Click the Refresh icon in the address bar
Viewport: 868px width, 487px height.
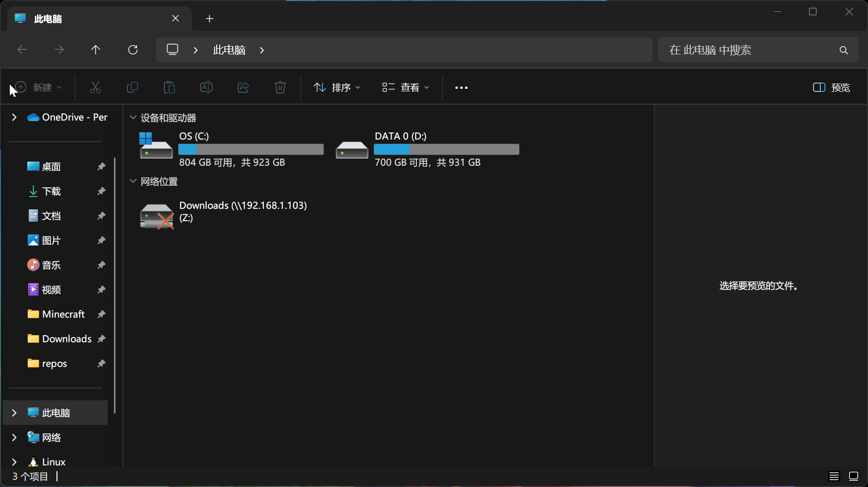pyautogui.click(x=132, y=49)
